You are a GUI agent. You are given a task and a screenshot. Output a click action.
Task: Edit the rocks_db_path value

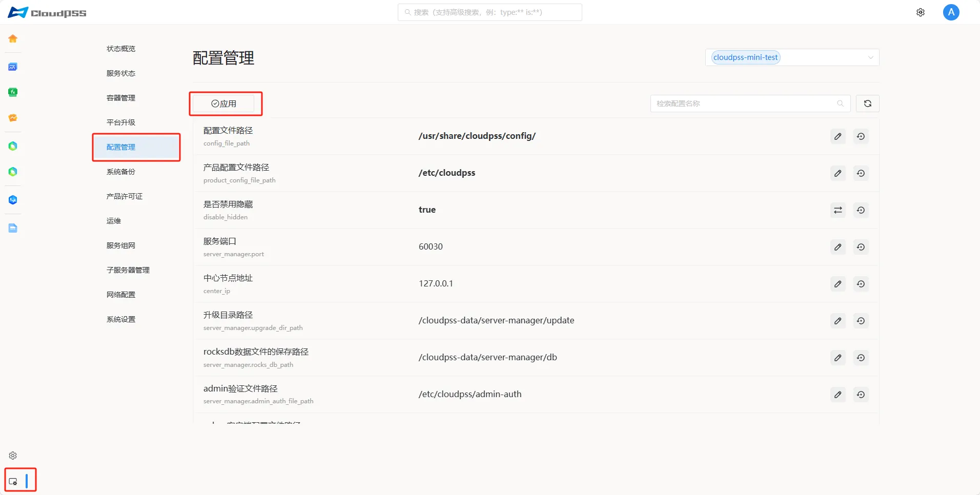838,358
